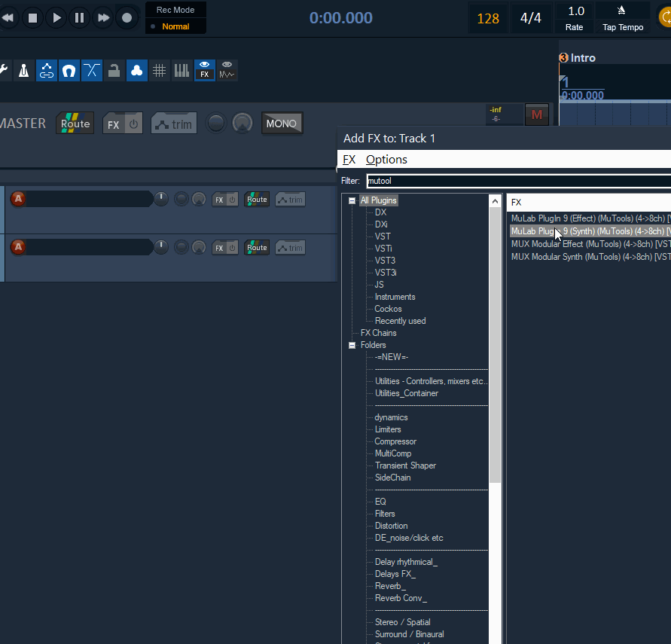The height and width of the screenshot is (644, 671).
Task: Select FX Chains in the tree
Action: (378, 333)
